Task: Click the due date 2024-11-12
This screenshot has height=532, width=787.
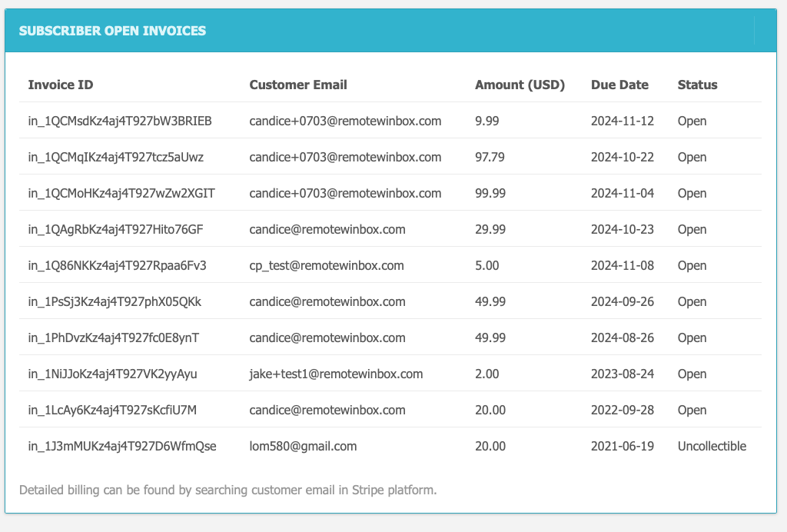Action: [x=622, y=121]
